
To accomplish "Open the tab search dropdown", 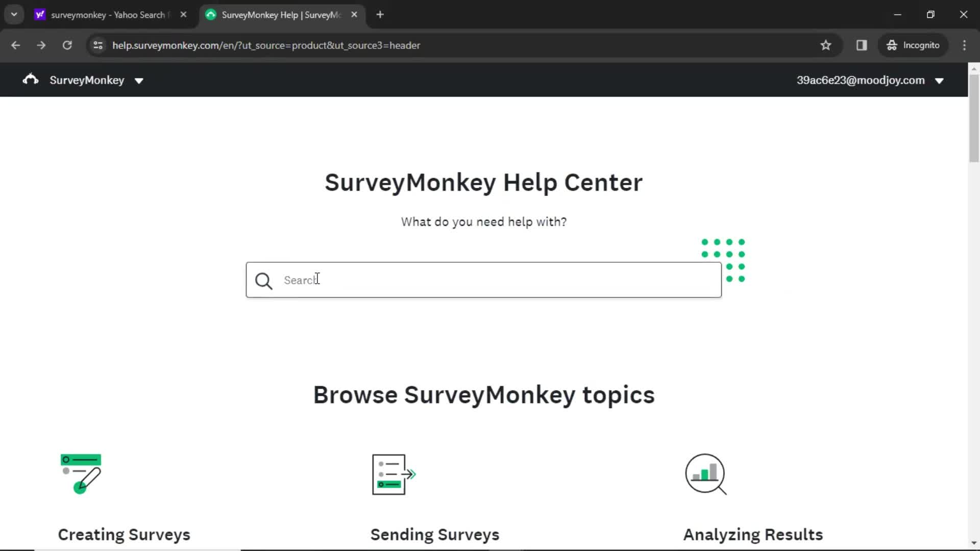I will pyautogui.click(x=14, y=15).
